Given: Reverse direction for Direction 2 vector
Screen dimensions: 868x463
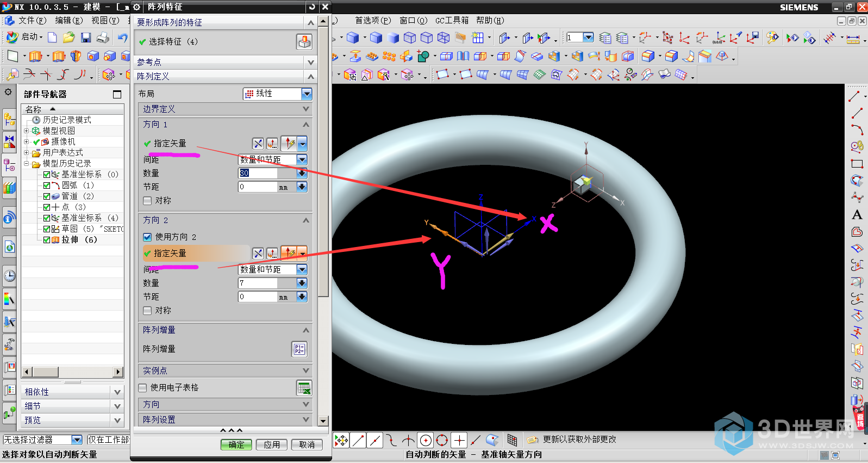Looking at the screenshot, I should point(258,254).
